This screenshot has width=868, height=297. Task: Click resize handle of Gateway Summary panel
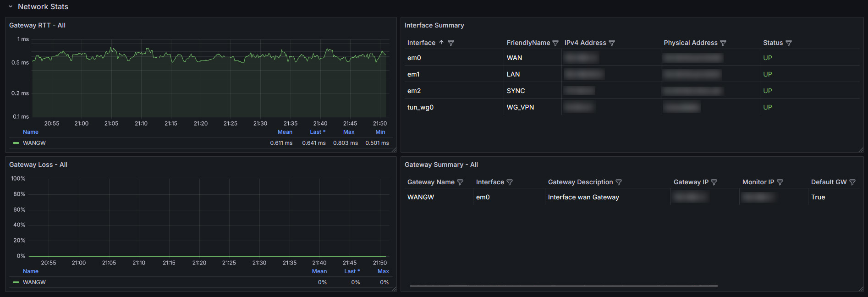point(861,289)
